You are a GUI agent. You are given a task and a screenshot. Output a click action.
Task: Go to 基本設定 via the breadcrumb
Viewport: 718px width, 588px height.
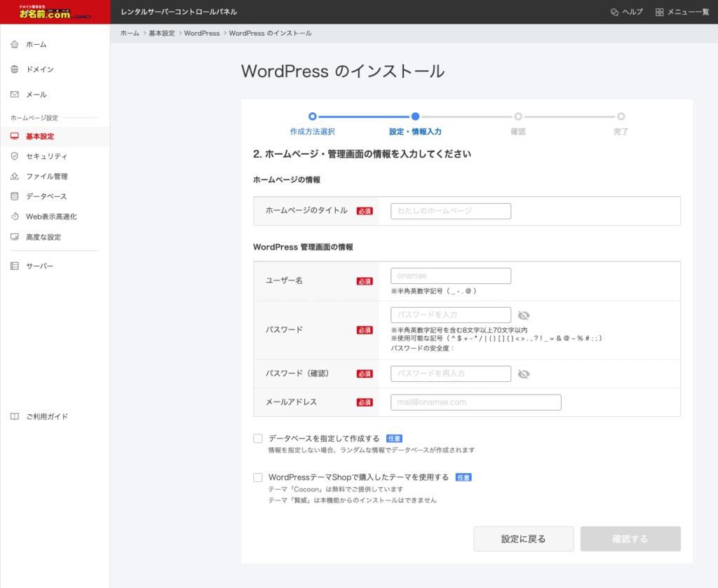pos(162,34)
